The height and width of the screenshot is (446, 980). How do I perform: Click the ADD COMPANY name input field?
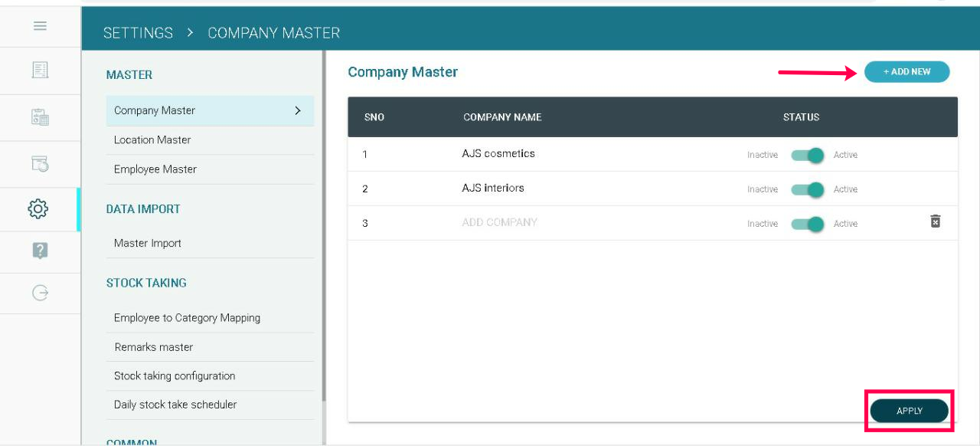click(499, 222)
